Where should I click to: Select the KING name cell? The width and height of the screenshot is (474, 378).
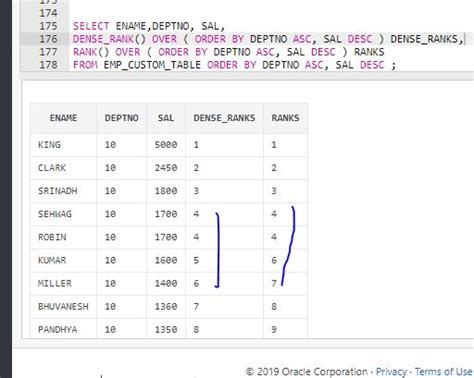(x=49, y=145)
